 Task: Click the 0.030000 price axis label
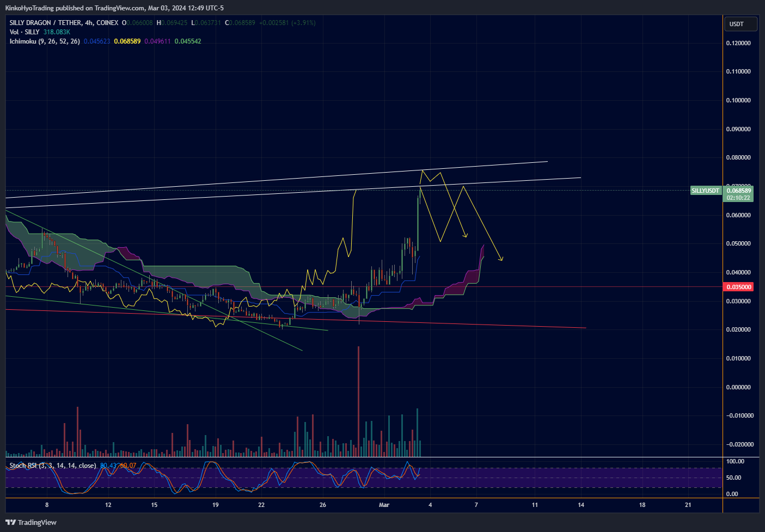(738, 301)
